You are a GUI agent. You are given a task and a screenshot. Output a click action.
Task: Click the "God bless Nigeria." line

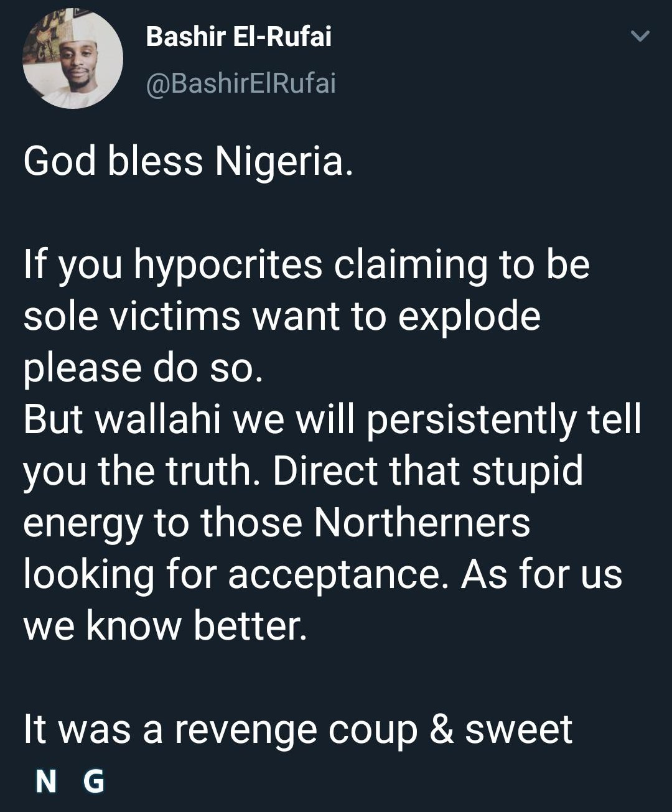(188, 161)
